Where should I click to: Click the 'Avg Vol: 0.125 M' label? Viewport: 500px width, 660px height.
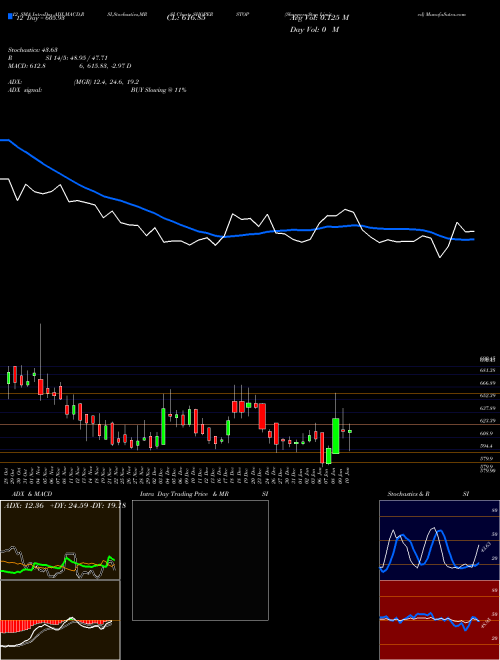[319, 18]
